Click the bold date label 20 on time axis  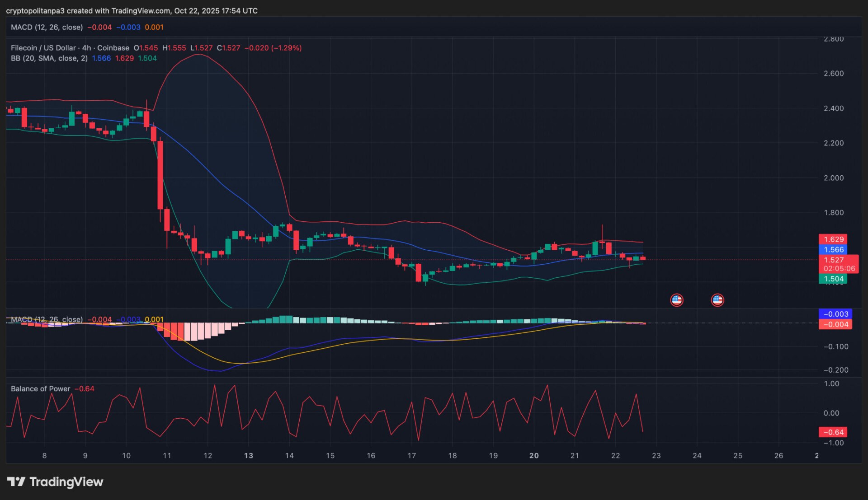(534, 456)
